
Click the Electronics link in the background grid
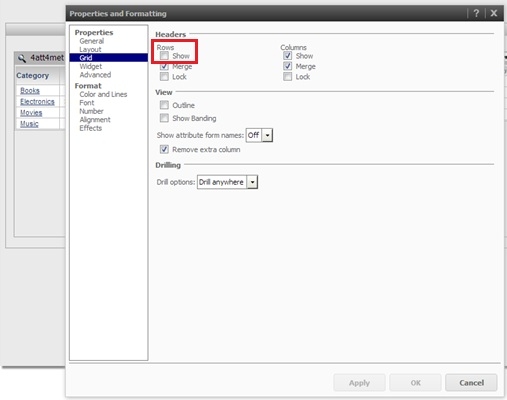tap(37, 101)
